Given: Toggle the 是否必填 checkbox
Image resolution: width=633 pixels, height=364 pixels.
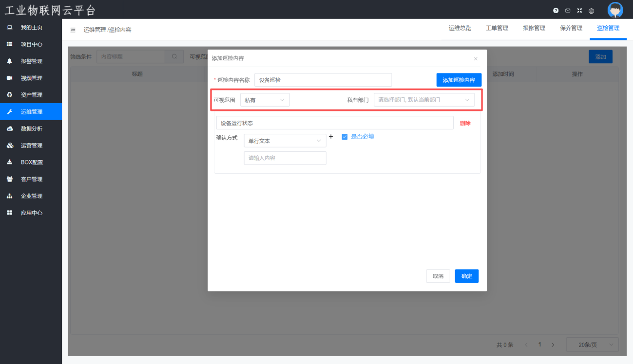Looking at the screenshot, I should [345, 137].
